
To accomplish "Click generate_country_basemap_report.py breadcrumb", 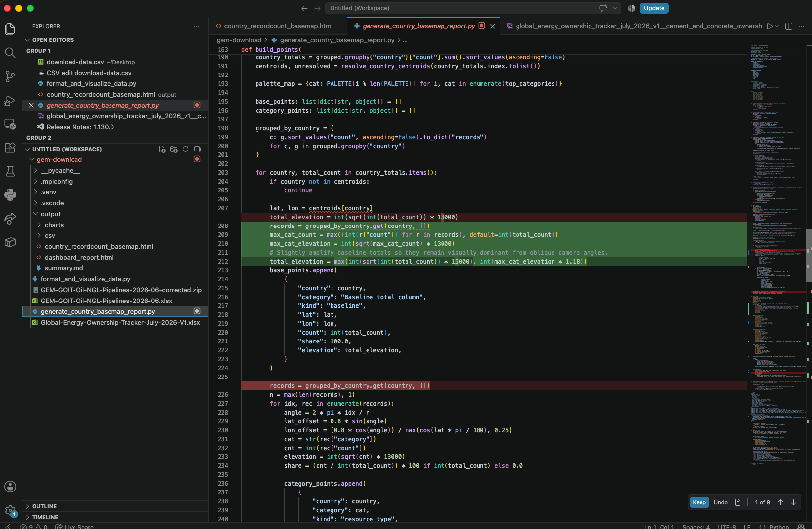I will coord(337,40).
